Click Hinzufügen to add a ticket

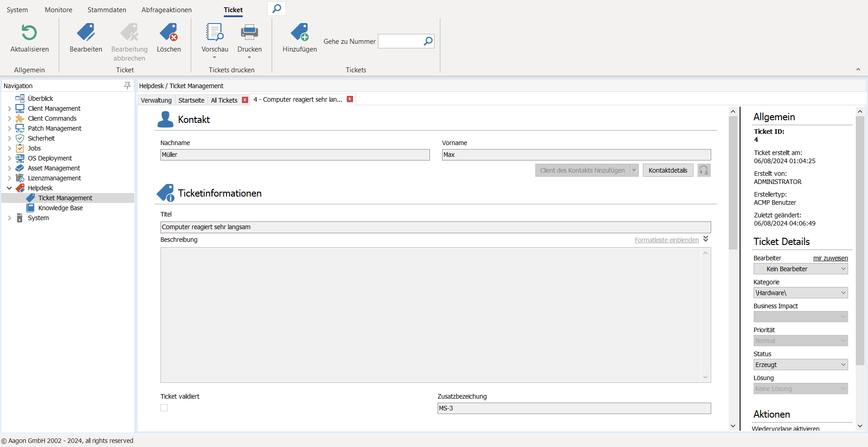pos(299,33)
